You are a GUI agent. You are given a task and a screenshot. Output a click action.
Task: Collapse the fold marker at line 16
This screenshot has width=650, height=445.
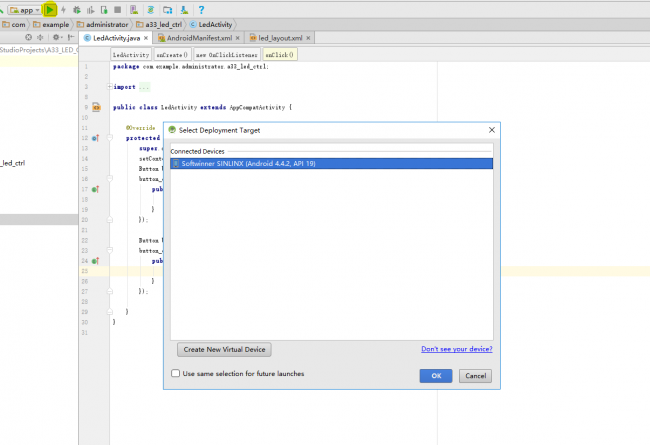click(110, 178)
